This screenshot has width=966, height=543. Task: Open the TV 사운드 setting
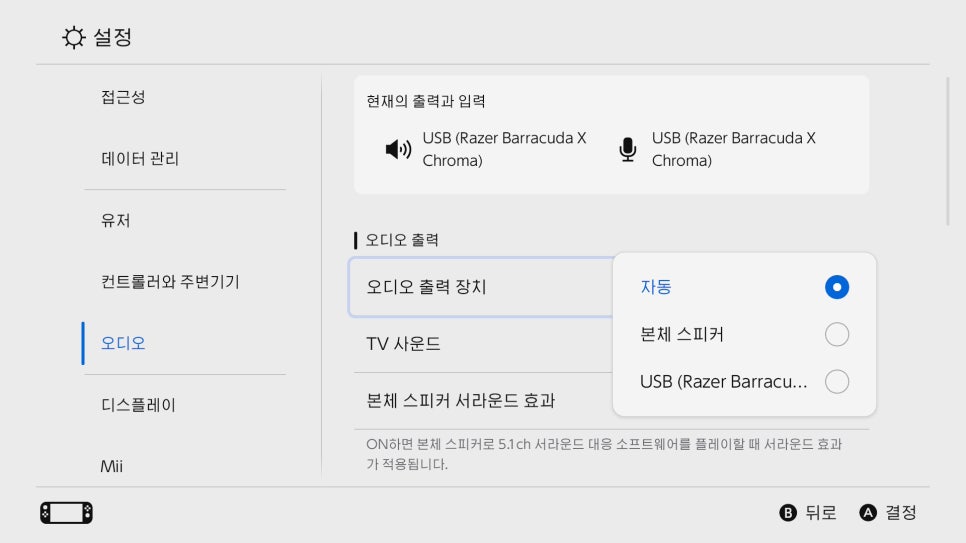pos(480,344)
